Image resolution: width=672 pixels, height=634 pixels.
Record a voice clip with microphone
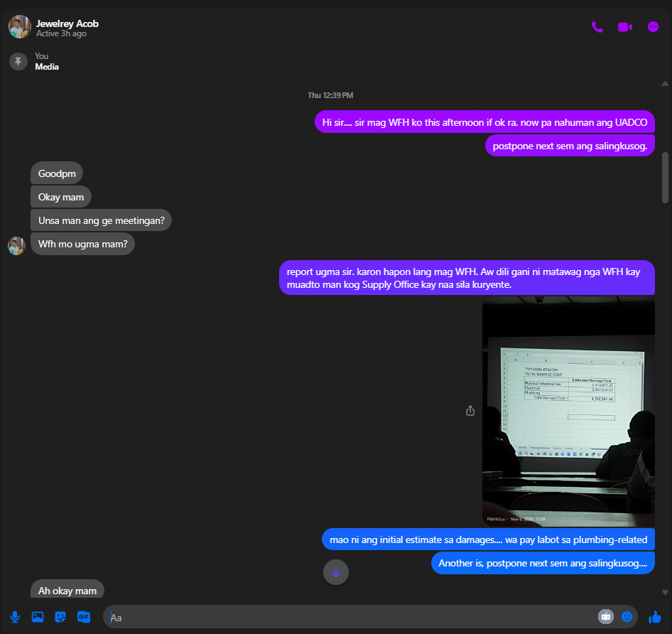[15, 617]
